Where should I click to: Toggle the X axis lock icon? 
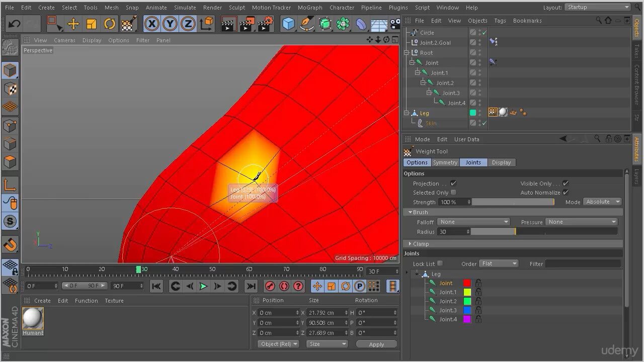(x=151, y=24)
